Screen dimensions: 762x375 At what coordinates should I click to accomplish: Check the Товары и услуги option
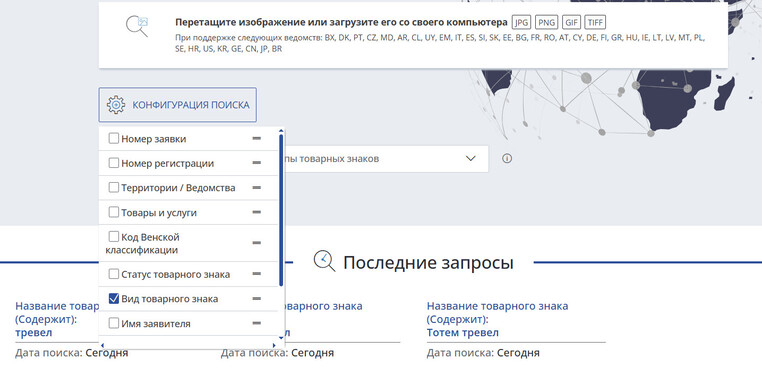pos(113,212)
